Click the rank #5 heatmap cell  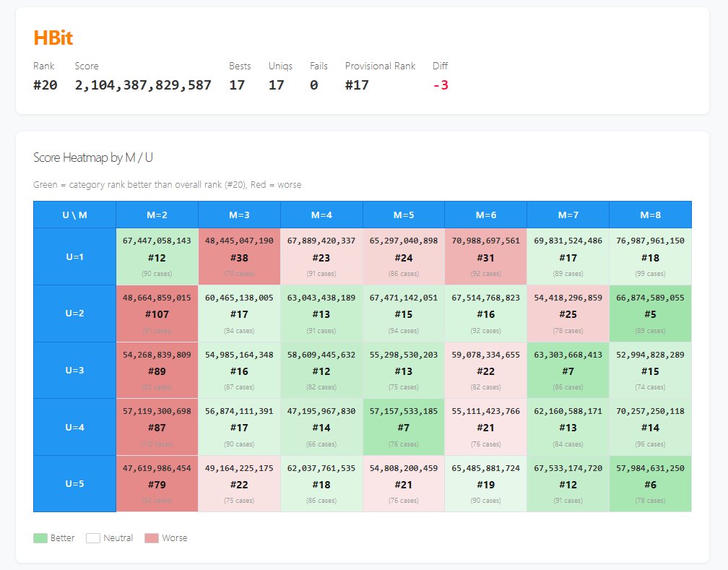[650, 314]
